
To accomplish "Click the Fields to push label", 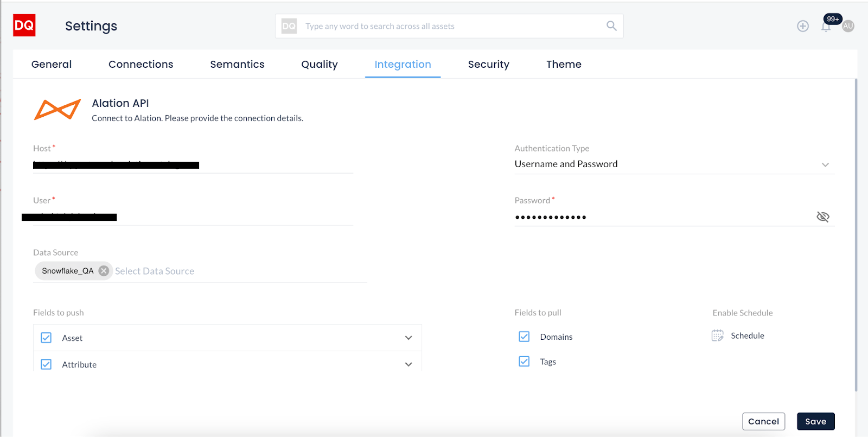I will coord(59,313).
